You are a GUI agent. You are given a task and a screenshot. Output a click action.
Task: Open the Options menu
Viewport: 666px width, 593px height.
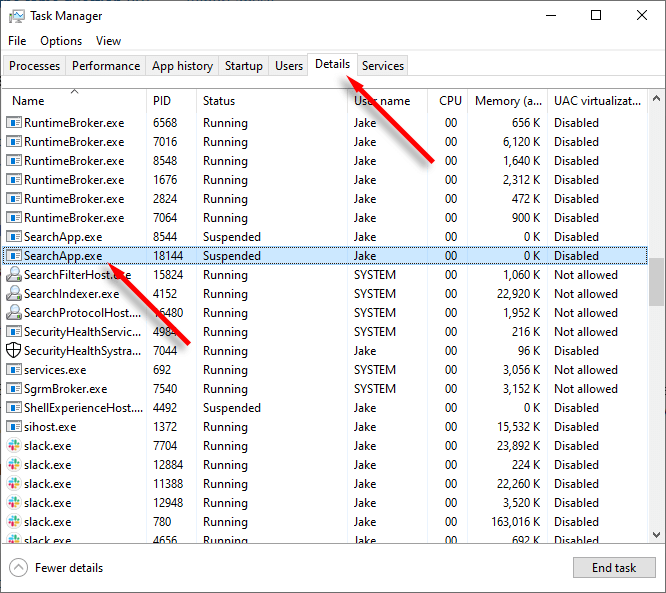(61, 41)
